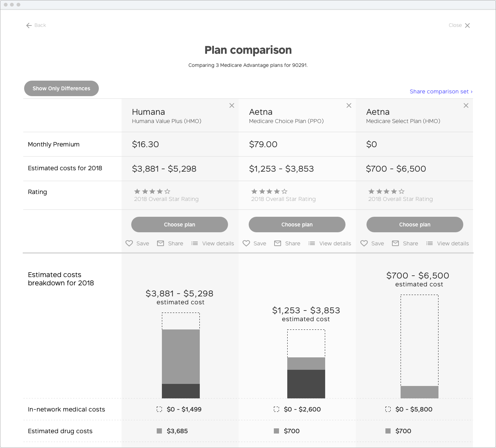
Task: Toggle Show Only Differences
Action: tap(61, 89)
